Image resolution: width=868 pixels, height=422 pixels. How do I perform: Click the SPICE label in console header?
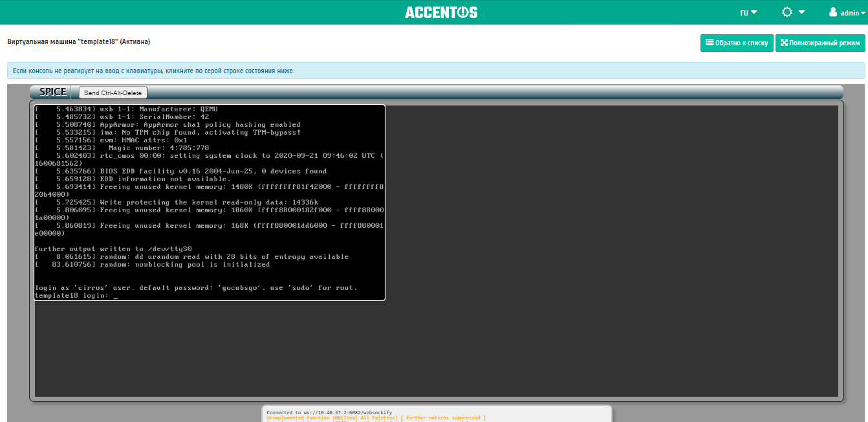pos(53,92)
